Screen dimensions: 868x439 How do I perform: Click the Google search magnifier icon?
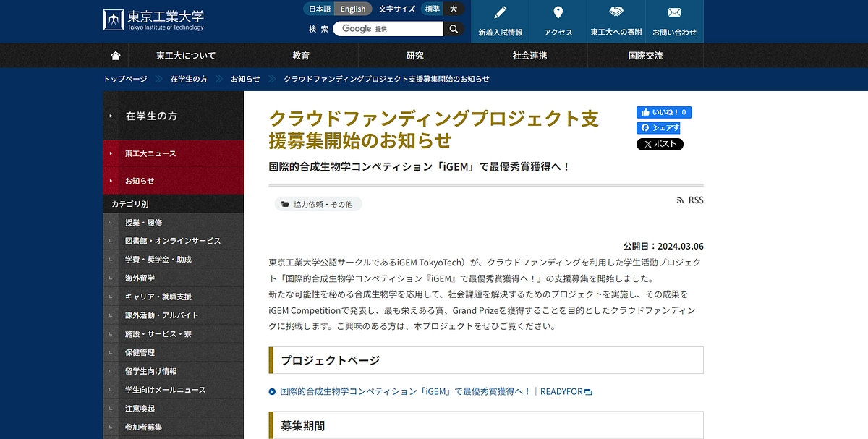tap(454, 29)
